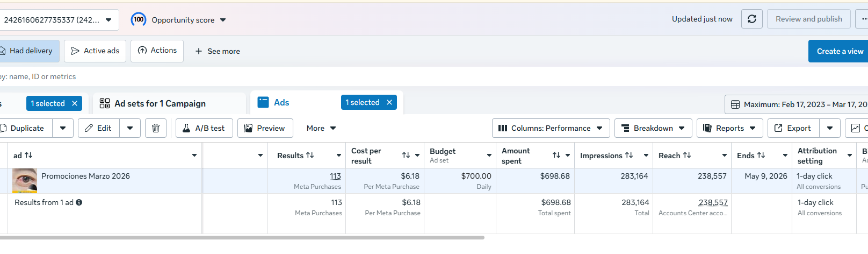Click the Review and publish button
This screenshot has width=868, height=254.
pos(808,19)
